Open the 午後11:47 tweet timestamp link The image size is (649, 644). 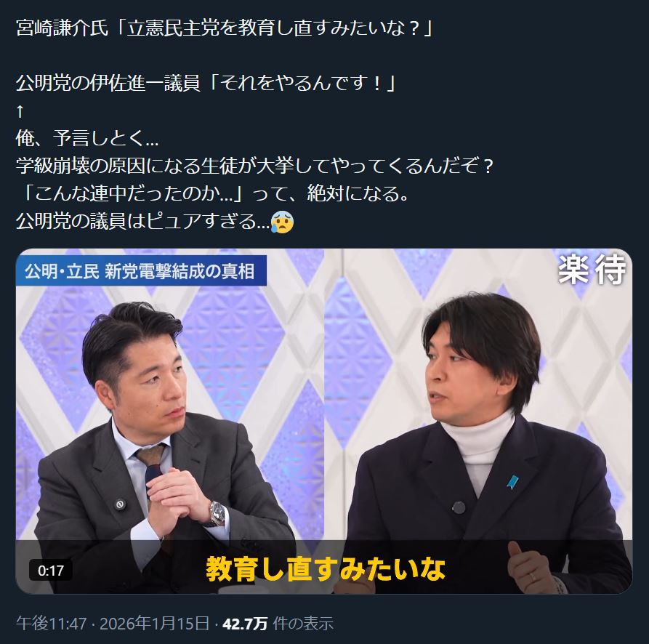[52, 623]
